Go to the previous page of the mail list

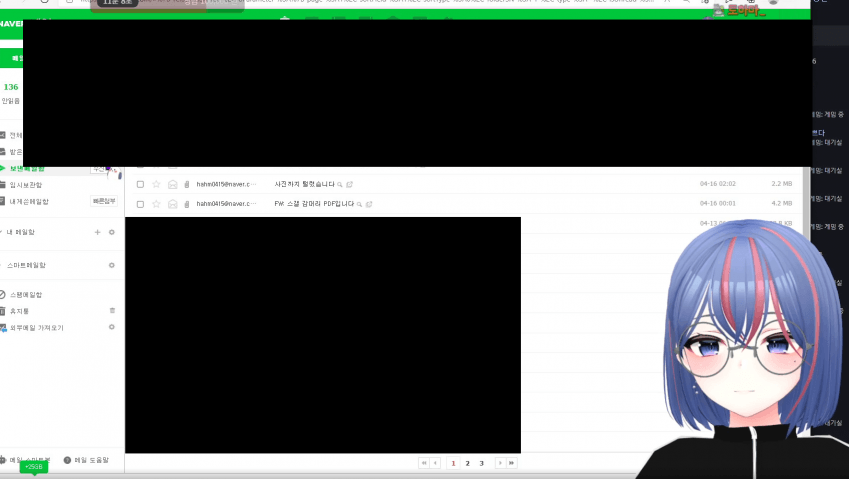[435, 463]
